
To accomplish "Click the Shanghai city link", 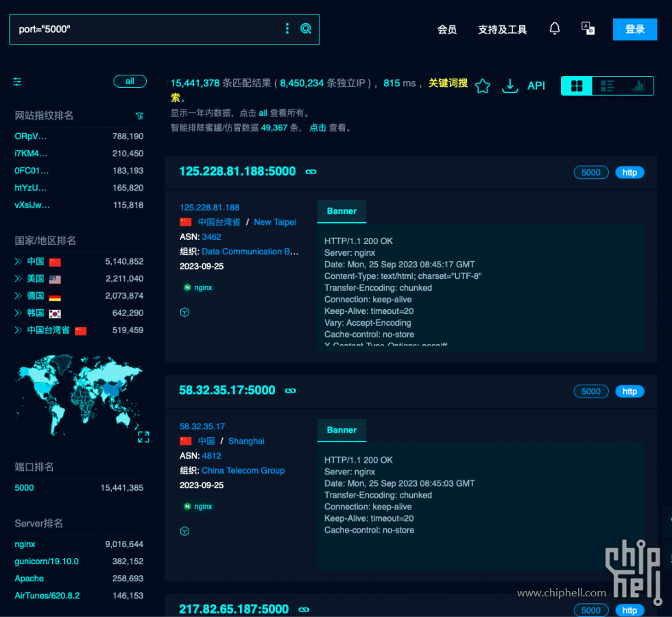I will click(x=246, y=441).
